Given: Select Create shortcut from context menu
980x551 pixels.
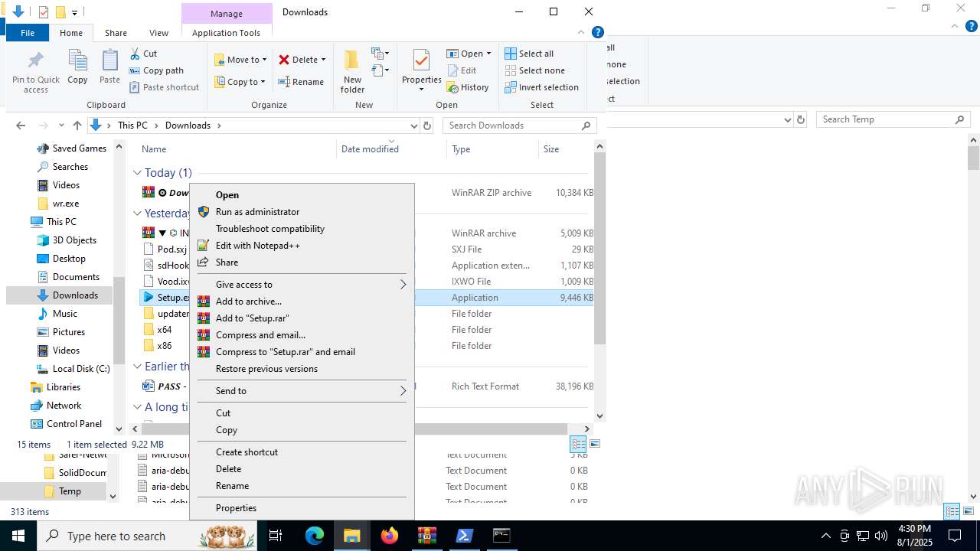Looking at the screenshot, I should pos(302,452).
